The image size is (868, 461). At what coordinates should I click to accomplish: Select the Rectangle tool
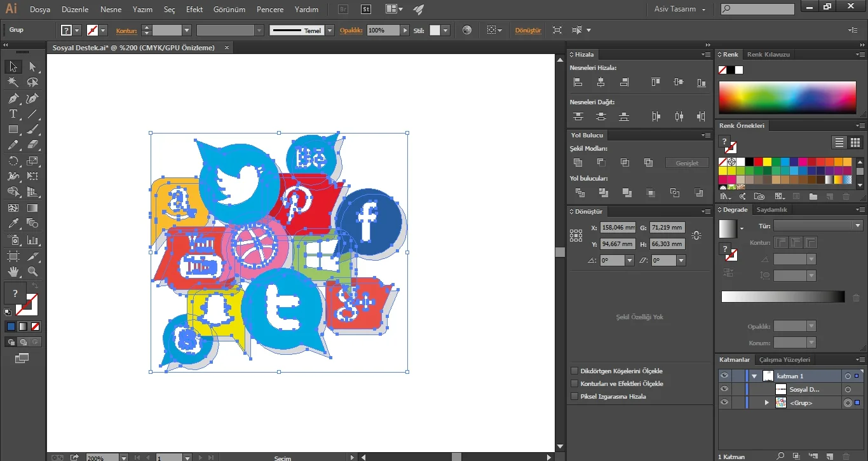(13, 130)
